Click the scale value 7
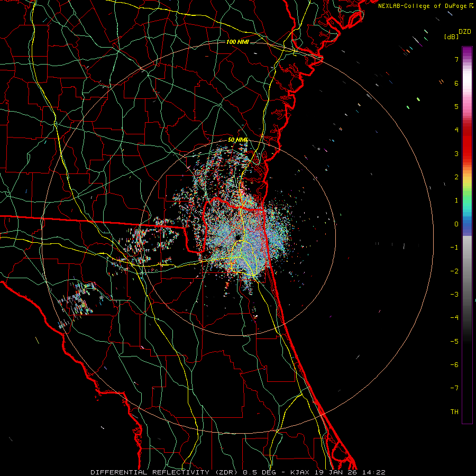Image resolution: width=476 pixels, height=476 pixels. [x=456, y=59]
